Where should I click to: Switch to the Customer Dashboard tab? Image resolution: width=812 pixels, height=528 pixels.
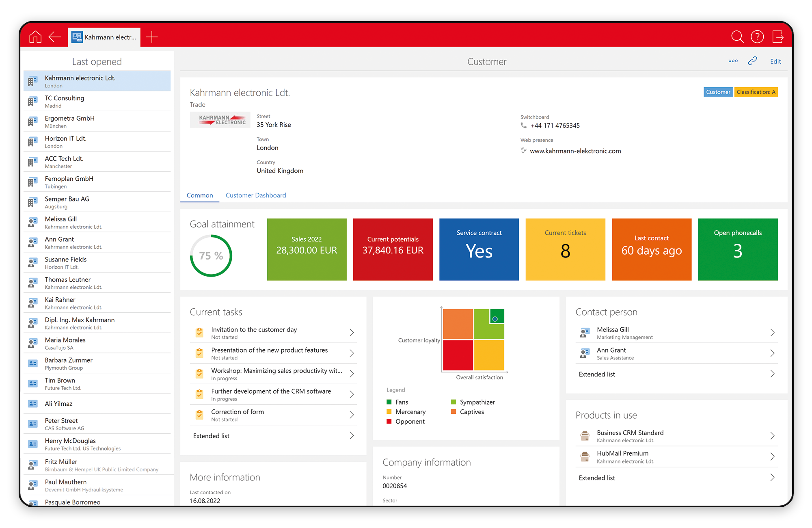point(256,195)
